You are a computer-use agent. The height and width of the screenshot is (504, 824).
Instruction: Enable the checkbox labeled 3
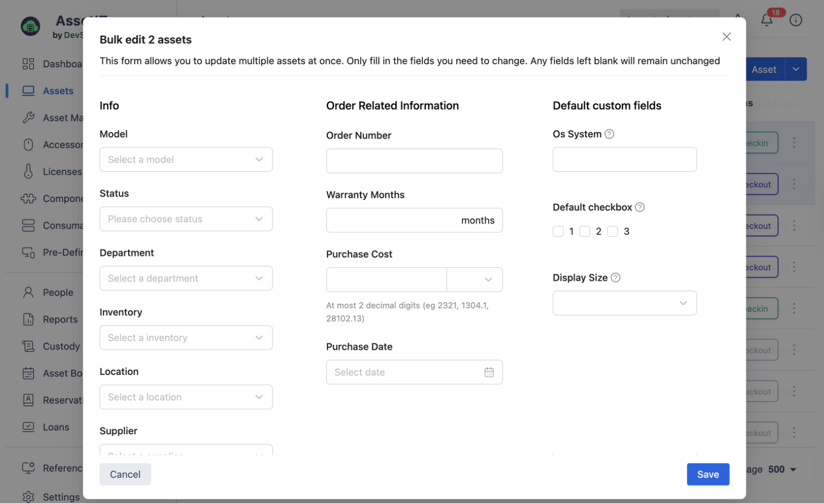(613, 232)
